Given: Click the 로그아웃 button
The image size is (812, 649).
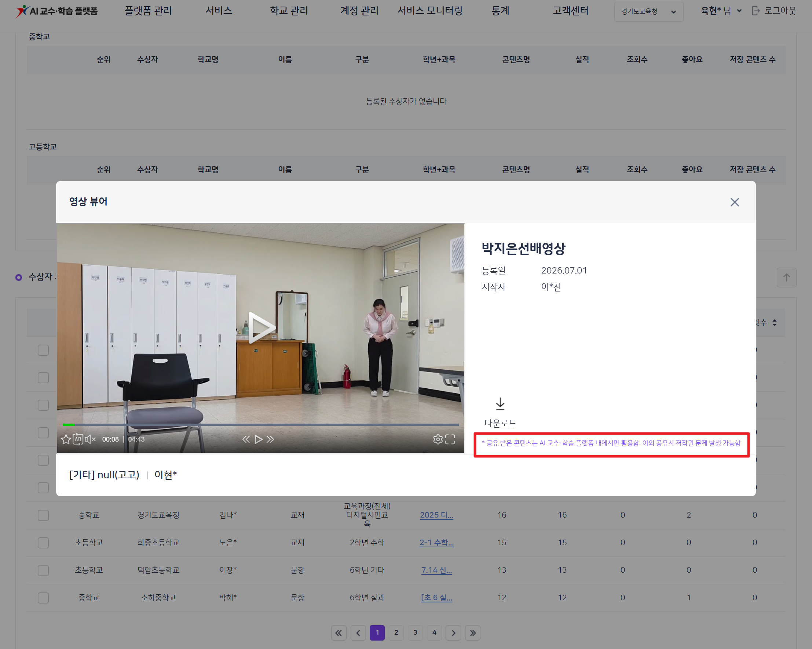Looking at the screenshot, I should click(x=773, y=11).
